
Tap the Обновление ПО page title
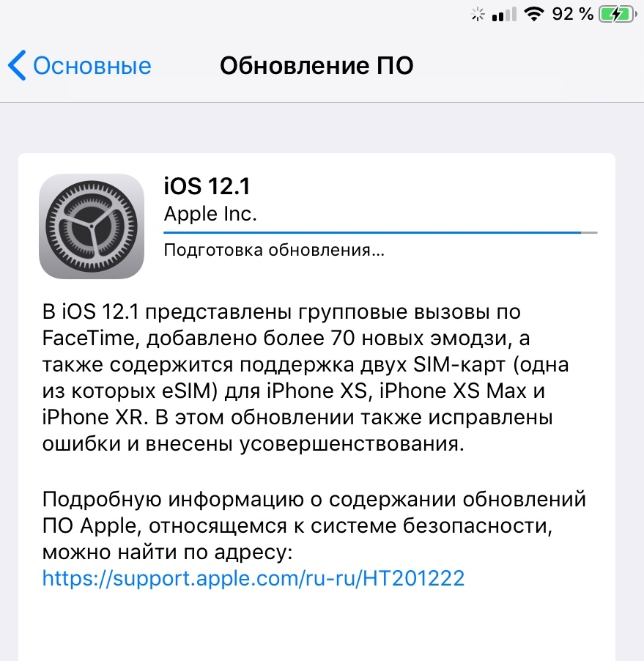click(317, 66)
